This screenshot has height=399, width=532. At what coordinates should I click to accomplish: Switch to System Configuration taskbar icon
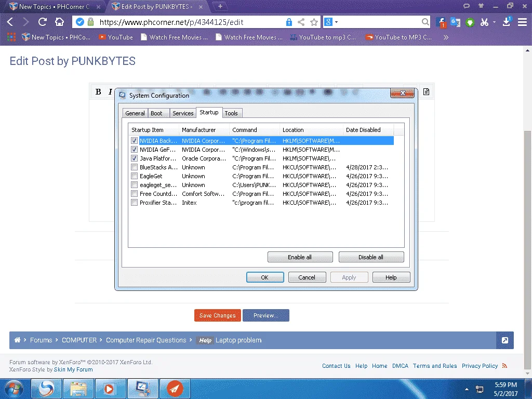pos(142,389)
